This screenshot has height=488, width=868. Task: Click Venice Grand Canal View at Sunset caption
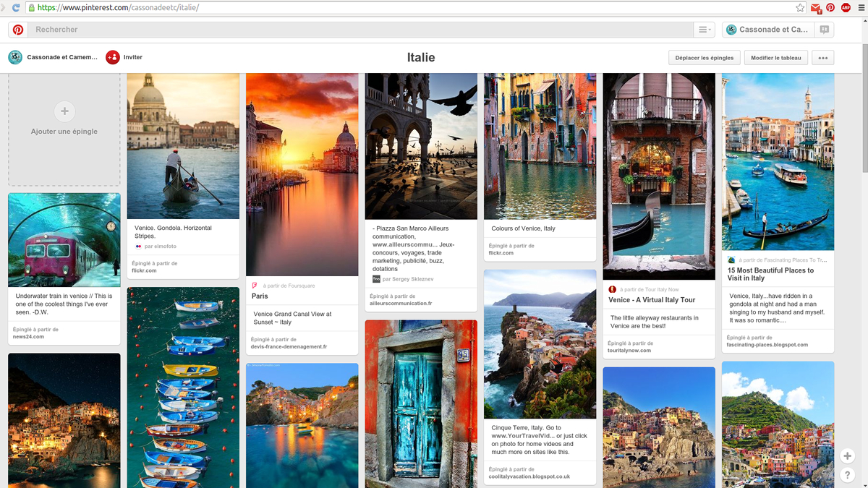click(293, 318)
